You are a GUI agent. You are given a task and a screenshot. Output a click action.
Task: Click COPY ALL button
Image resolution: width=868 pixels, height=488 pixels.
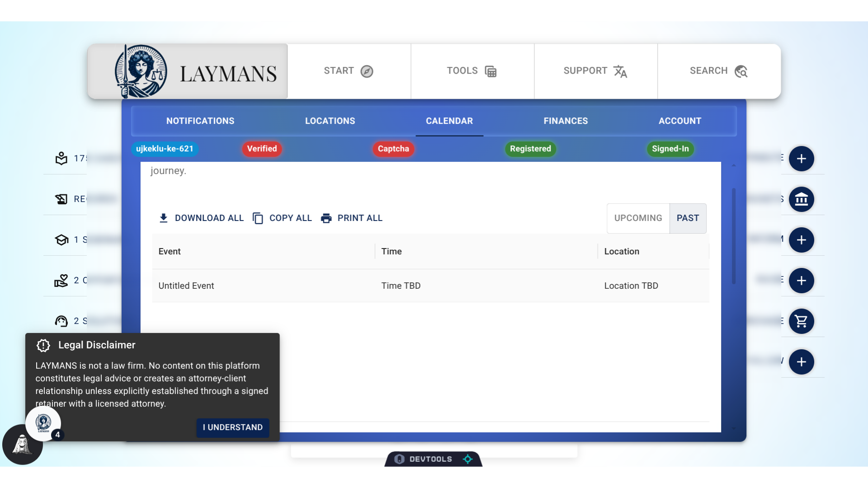(x=283, y=218)
